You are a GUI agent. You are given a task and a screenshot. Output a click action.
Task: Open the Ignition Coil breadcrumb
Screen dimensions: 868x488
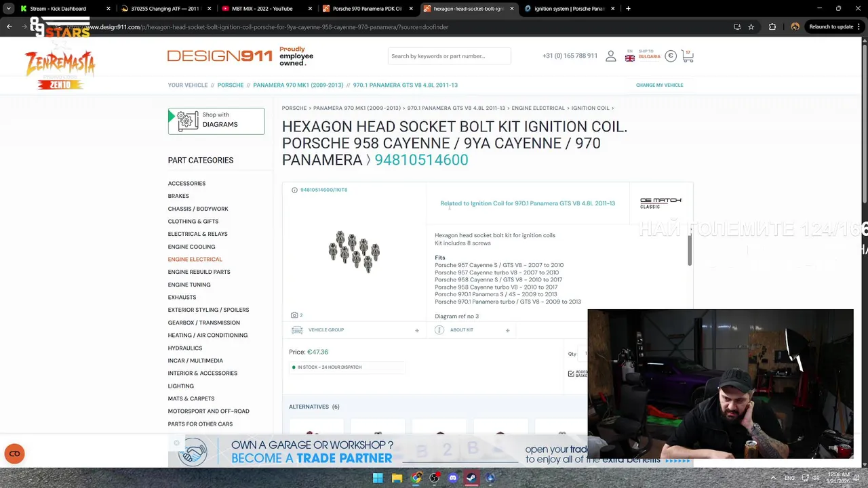point(590,108)
